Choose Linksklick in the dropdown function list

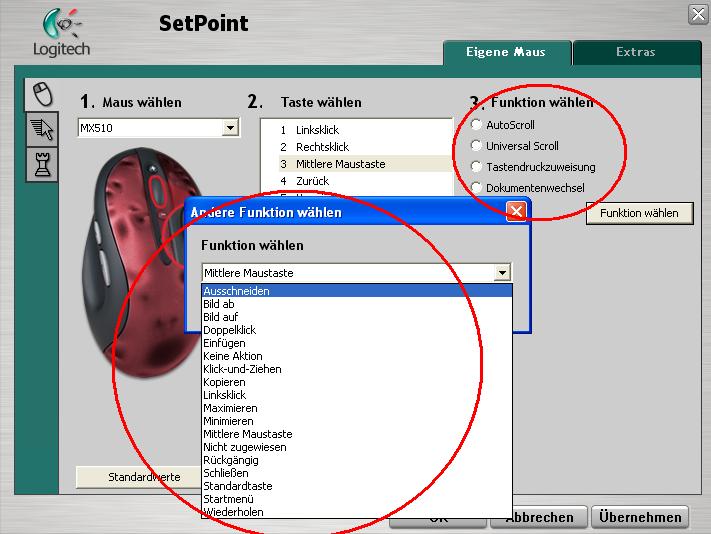357,395
